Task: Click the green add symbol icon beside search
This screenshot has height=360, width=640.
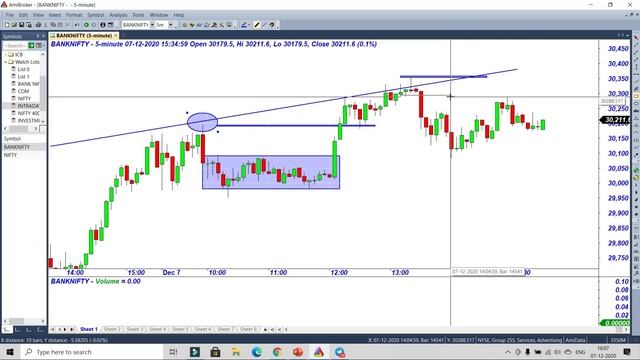Action: [31, 45]
